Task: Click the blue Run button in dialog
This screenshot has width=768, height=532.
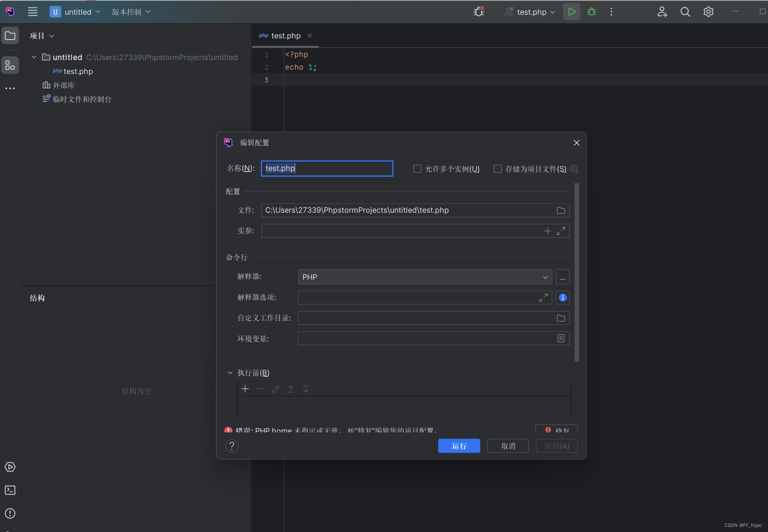Action: click(x=459, y=446)
